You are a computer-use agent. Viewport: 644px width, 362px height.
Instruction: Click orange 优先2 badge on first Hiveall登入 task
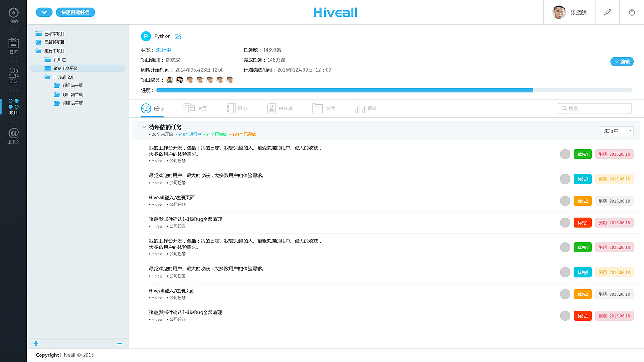coord(583,201)
